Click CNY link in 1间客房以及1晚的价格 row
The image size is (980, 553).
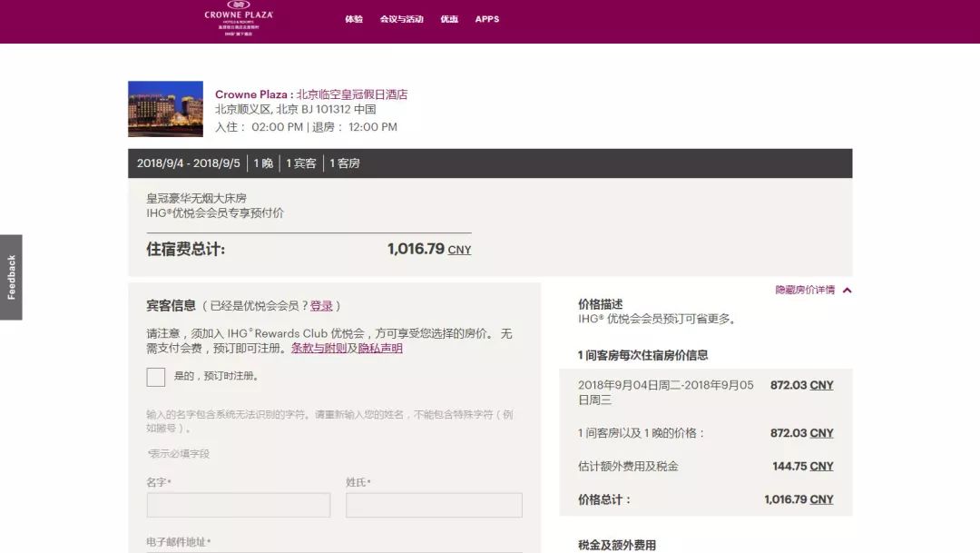click(x=821, y=433)
